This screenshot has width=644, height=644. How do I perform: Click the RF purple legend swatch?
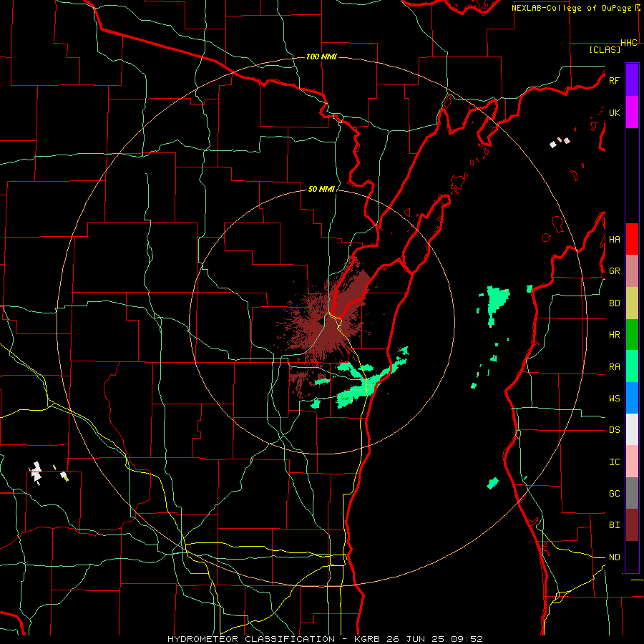[x=632, y=80]
